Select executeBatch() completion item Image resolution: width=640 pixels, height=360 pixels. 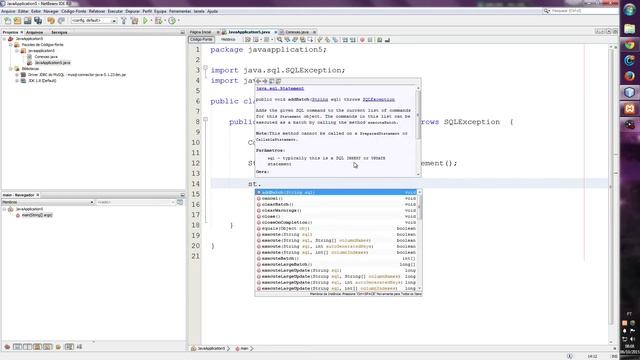click(336, 258)
